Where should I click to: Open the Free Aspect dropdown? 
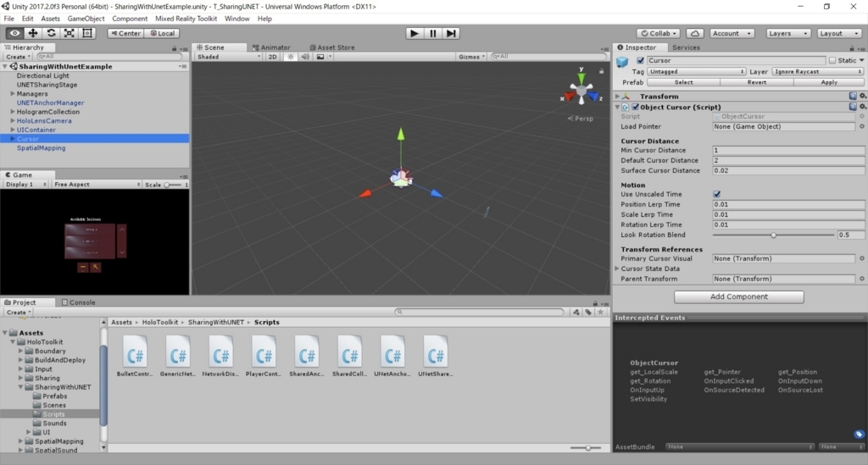pyautogui.click(x=97, y=184)
